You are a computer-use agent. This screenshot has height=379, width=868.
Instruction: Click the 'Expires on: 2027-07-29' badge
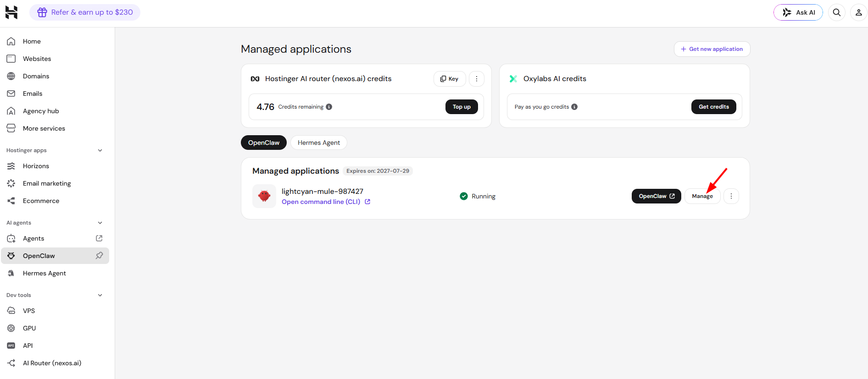click(x=378, y=171)
